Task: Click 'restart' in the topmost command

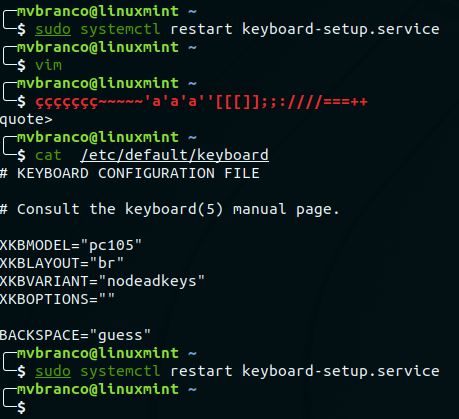Action: [201, 29]
